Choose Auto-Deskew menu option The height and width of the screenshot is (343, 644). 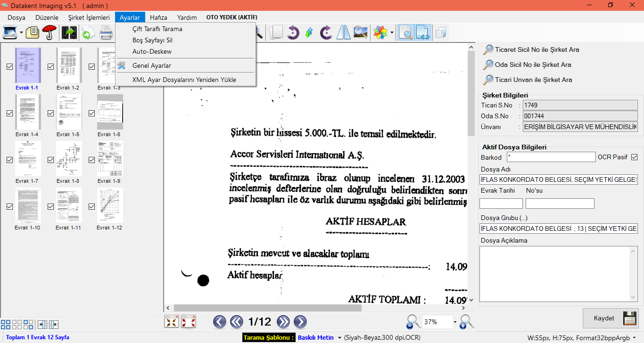(x=152, y=51)
